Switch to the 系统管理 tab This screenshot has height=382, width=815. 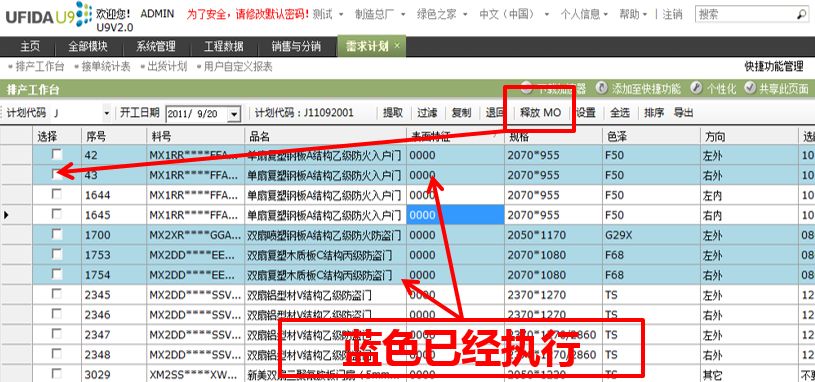[155, 46]
